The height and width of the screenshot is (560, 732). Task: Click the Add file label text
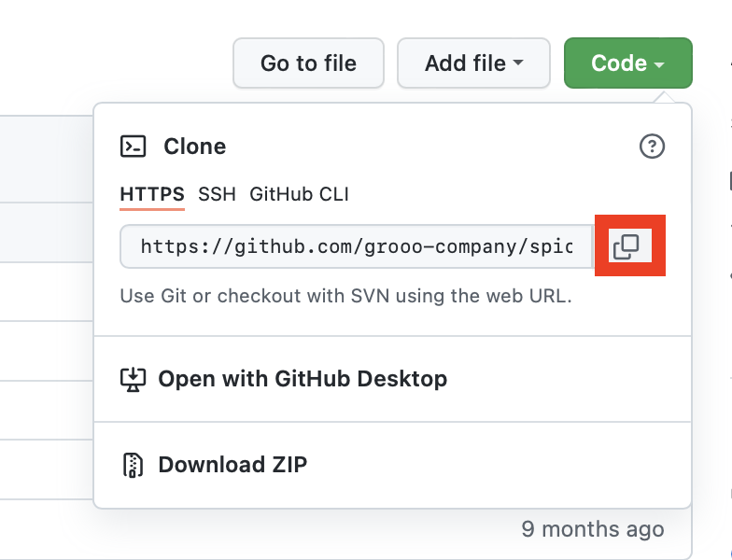pyautogui.click(x=465, y=63)
